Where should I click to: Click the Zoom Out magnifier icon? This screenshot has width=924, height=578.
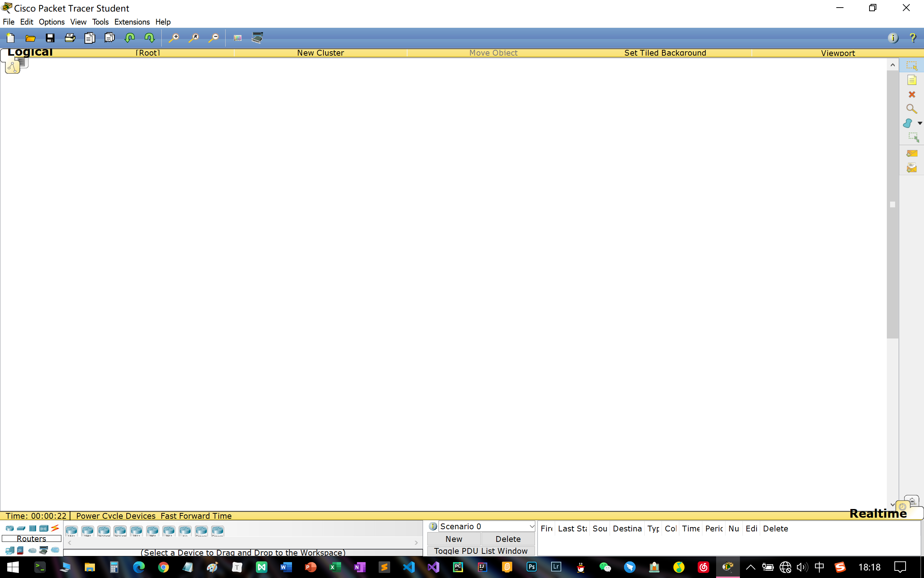point(213,38)
